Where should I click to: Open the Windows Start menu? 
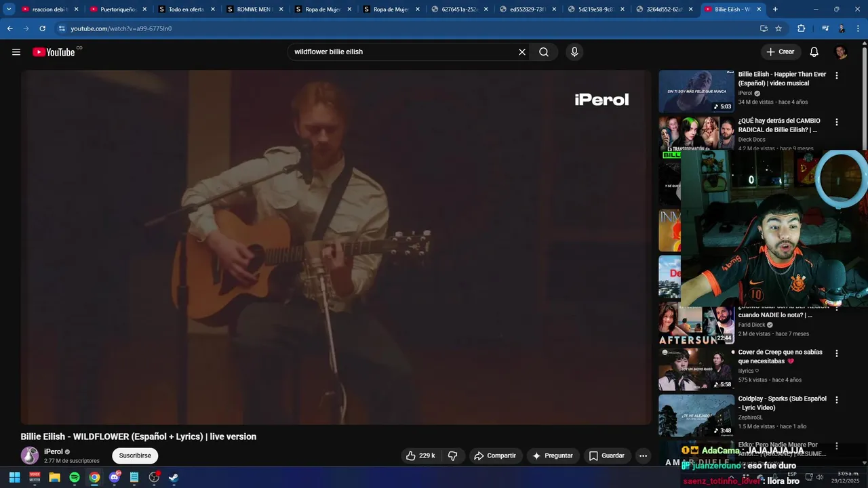coord(15,477)
